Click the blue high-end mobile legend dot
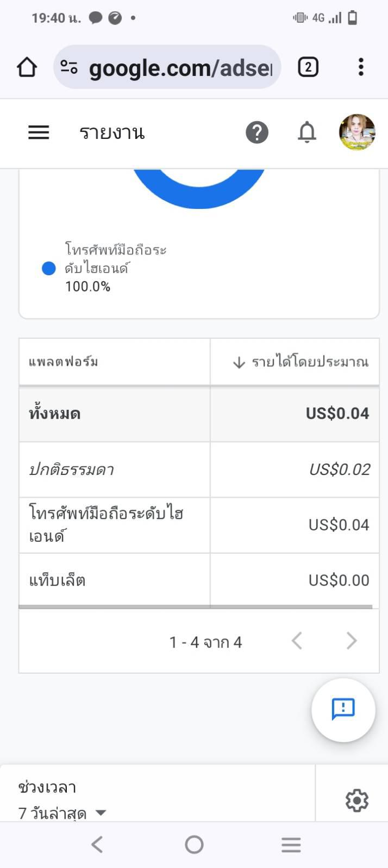388x868 pixels. coord(49,268)
